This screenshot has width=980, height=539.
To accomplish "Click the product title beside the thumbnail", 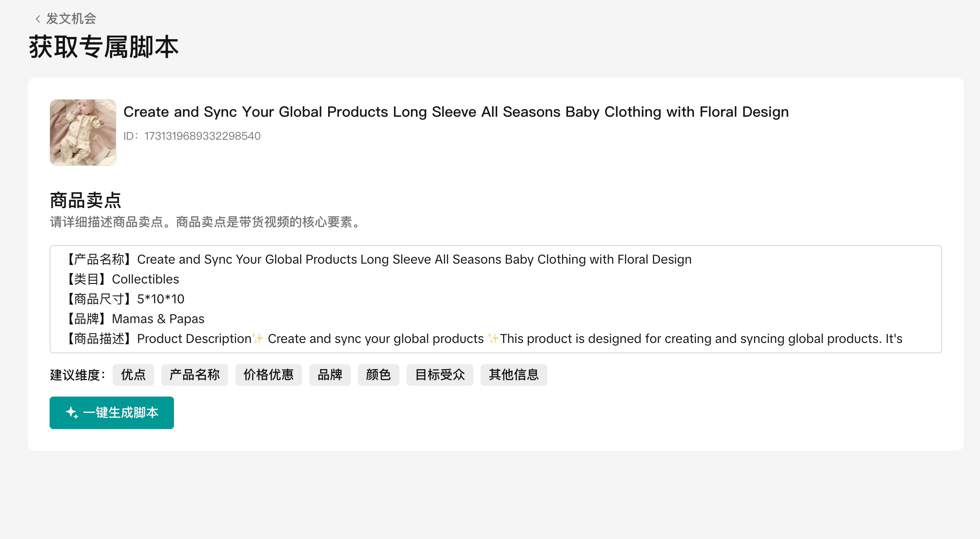I will [x=456, y=112].
